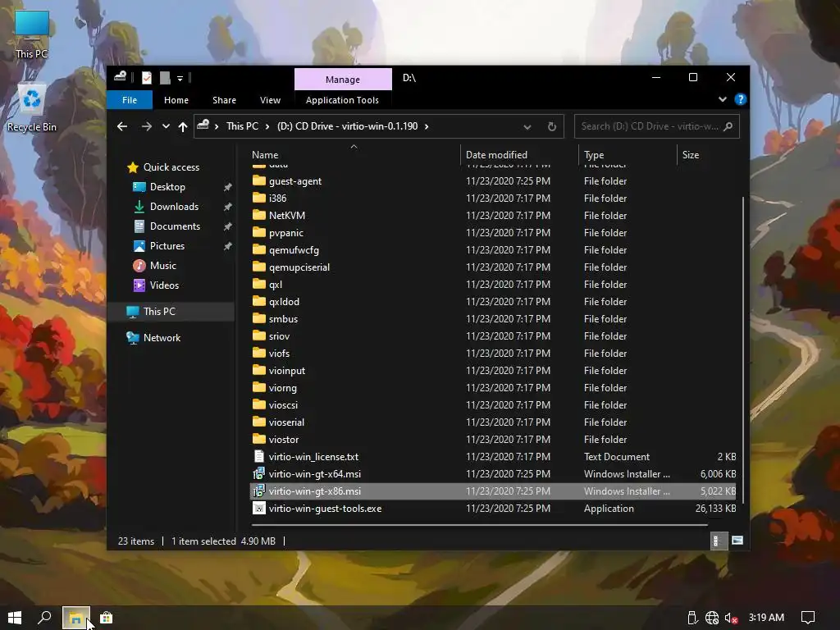The width and height of the screenshot is (840, 630).
Task: Open the File menu tab
Action: point(130,100)
